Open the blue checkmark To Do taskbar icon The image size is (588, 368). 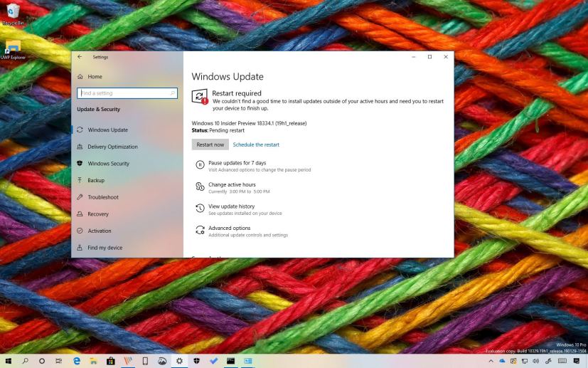(214, 361)
